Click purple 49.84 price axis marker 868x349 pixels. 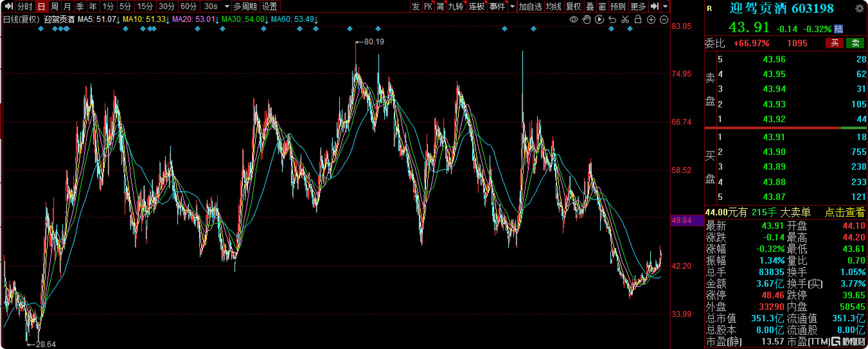pyautogui.click(x=687, y=220)
